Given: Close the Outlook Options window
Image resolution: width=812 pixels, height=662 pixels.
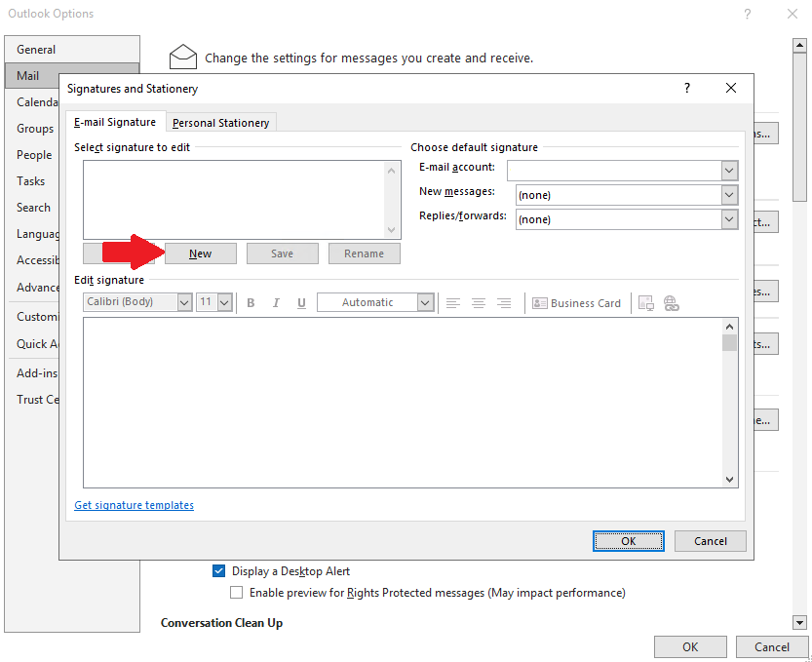Looking at the screenshot, I should pyautogui.click(x=793, y=14).
